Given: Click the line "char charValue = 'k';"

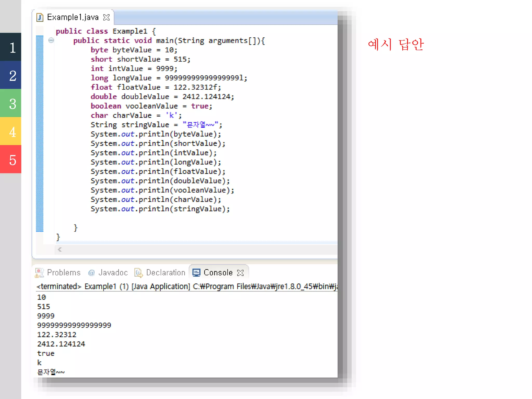Looking at the screenshot, I should [136, 115].
